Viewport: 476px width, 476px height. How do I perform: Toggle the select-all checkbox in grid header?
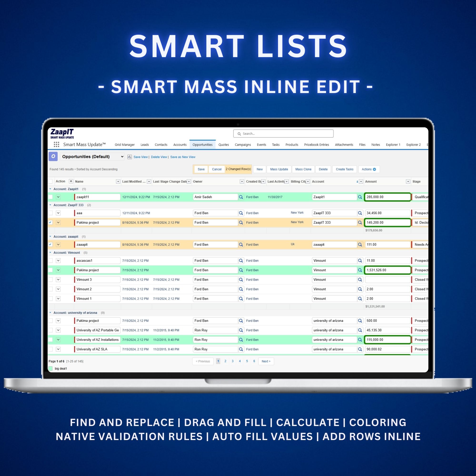pyautogui.click(x=50, y=182)
